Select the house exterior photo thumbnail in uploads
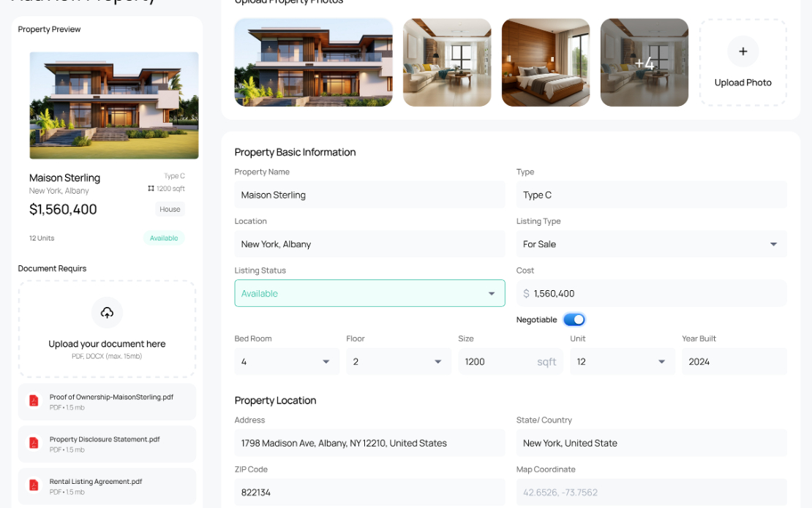 313,63
